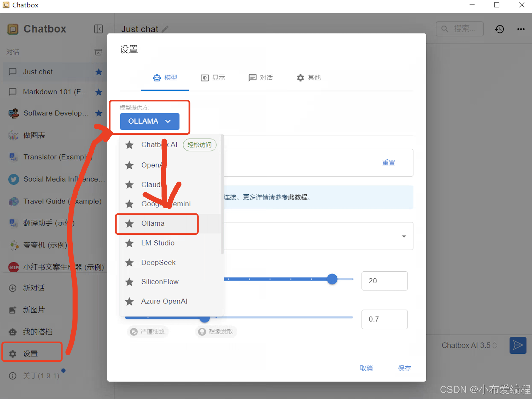This screenshot has width=532, height=399.
Task: Switch to the 其他 tab
Action: tap(309, 78)
